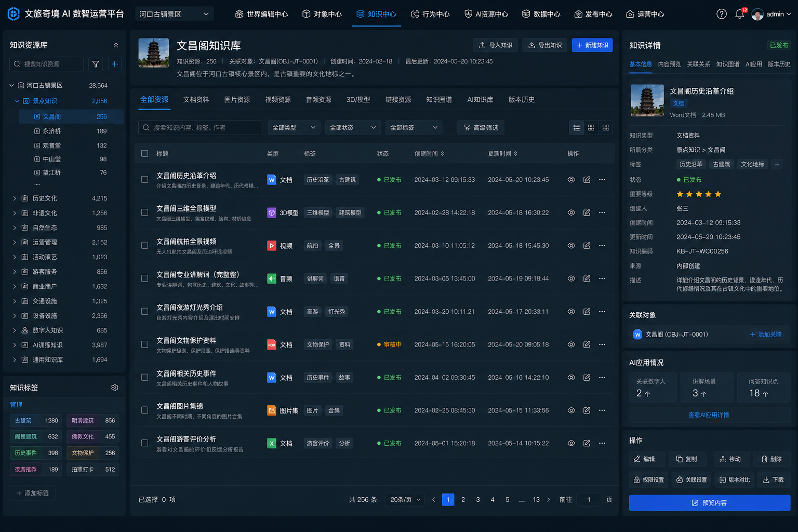Switch to 图片资源 tab
798x532 pixels.
click(x=237, y=100)
